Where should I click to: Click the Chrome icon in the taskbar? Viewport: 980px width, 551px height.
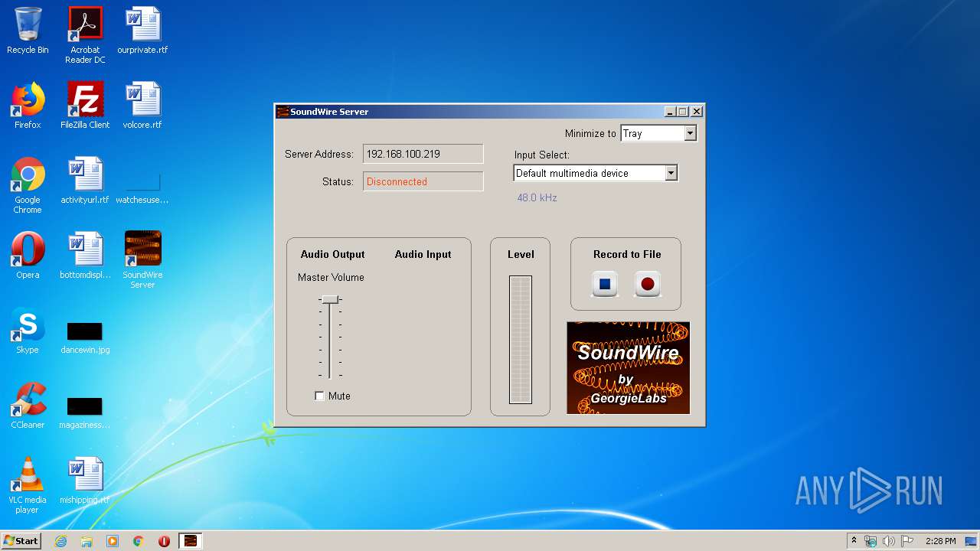139,541
